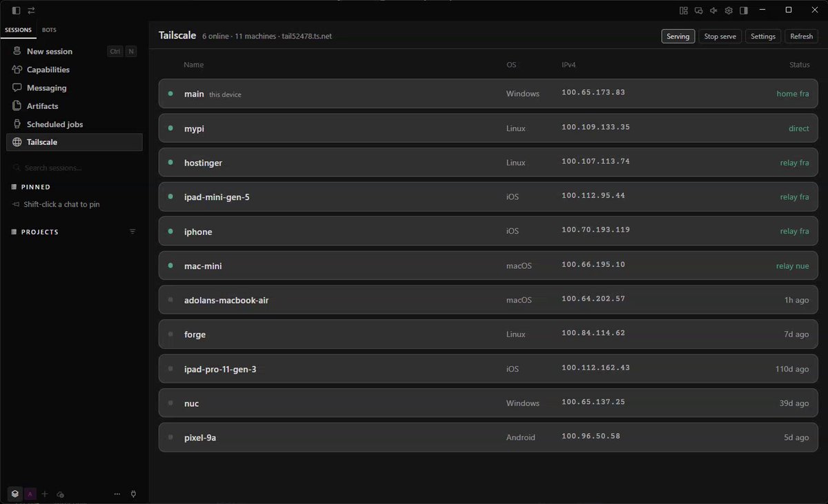Toggle the muted speaker icon

tap(713, 10)
